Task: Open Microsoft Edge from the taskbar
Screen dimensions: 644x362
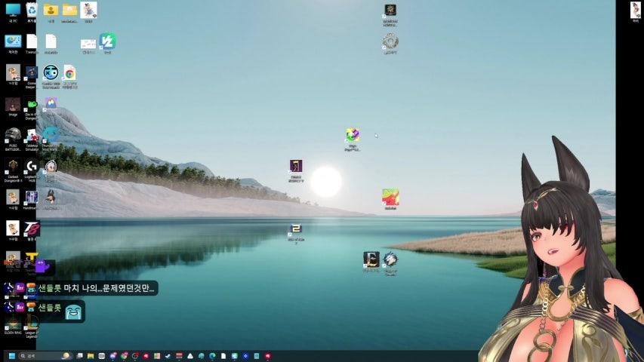Action: tap(212, 356)
